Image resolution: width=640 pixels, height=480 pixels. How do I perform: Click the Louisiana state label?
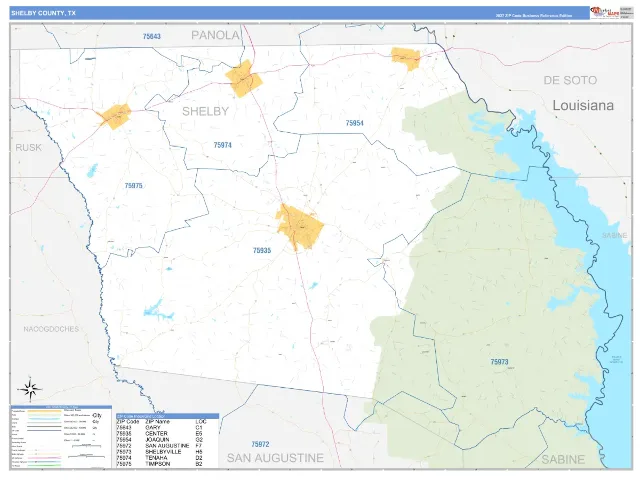point(583,105)
